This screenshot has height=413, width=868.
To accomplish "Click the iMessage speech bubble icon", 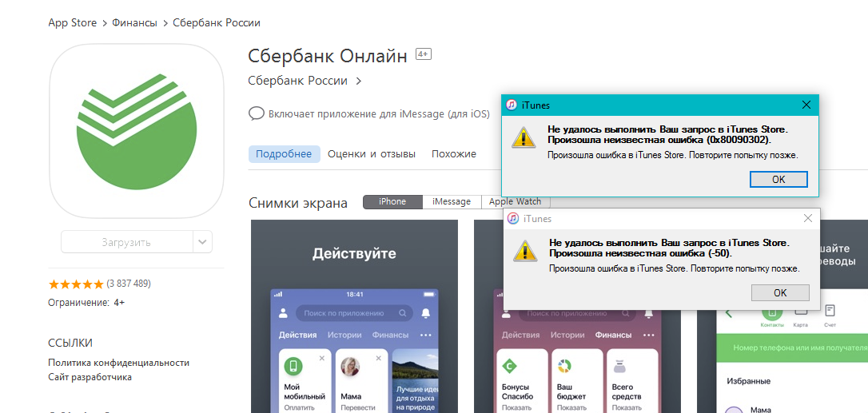I will click(x=257, y=114).
